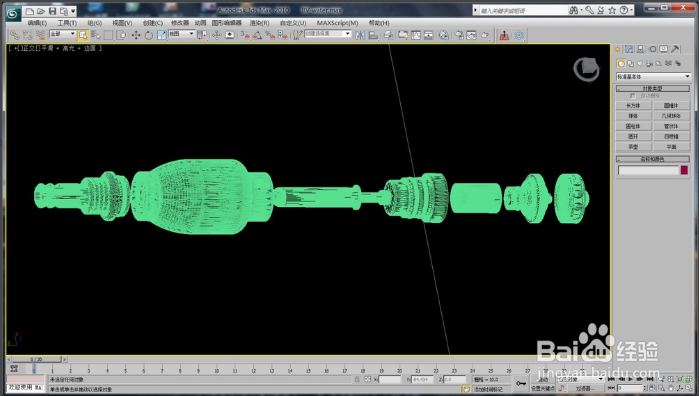Click the red object color swatch
699x396 pixels.
[684, 170]
